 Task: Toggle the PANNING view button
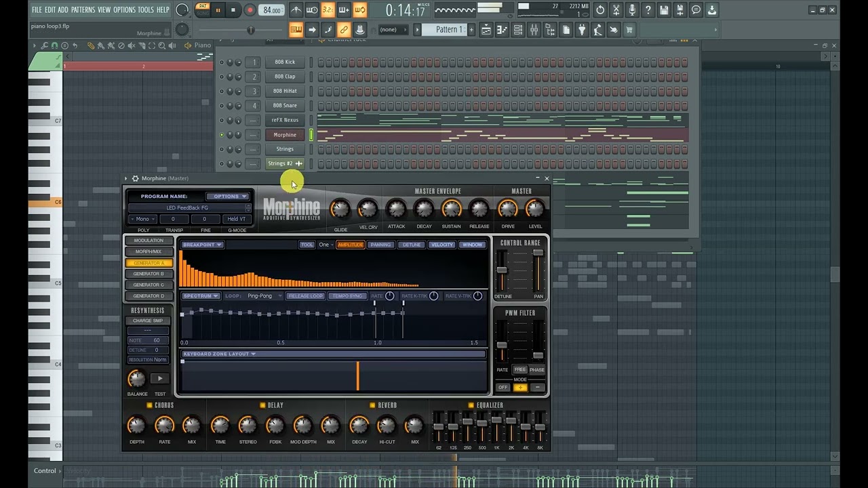(380, 245)
